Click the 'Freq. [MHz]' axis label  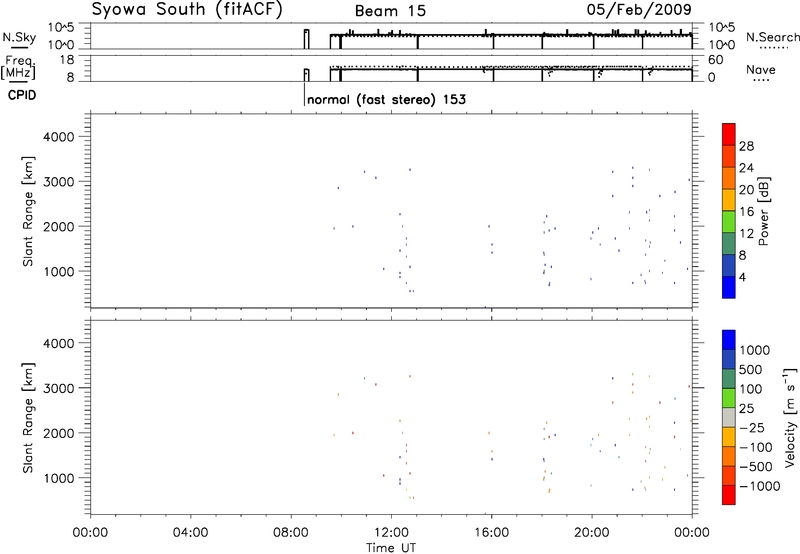(19, 67)
